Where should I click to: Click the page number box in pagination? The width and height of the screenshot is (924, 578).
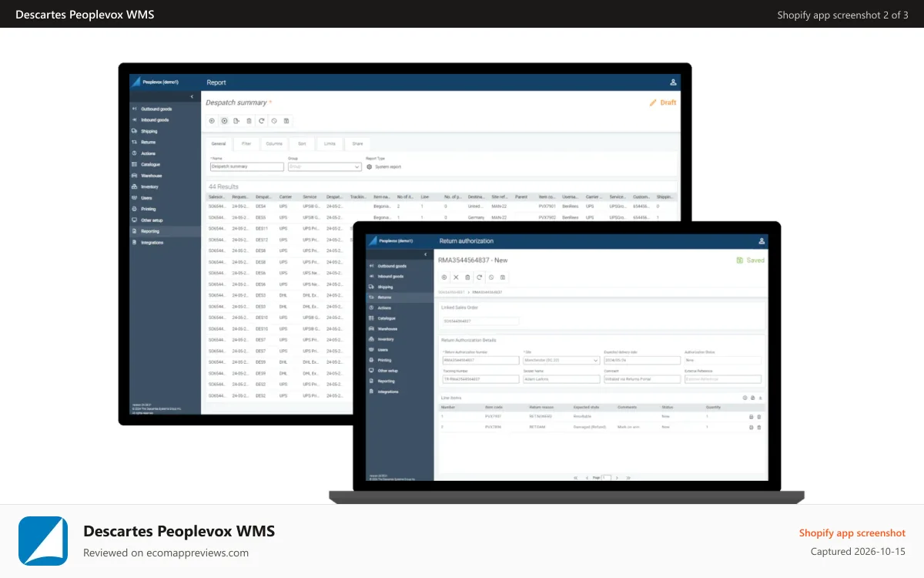(x=607, y=478)
